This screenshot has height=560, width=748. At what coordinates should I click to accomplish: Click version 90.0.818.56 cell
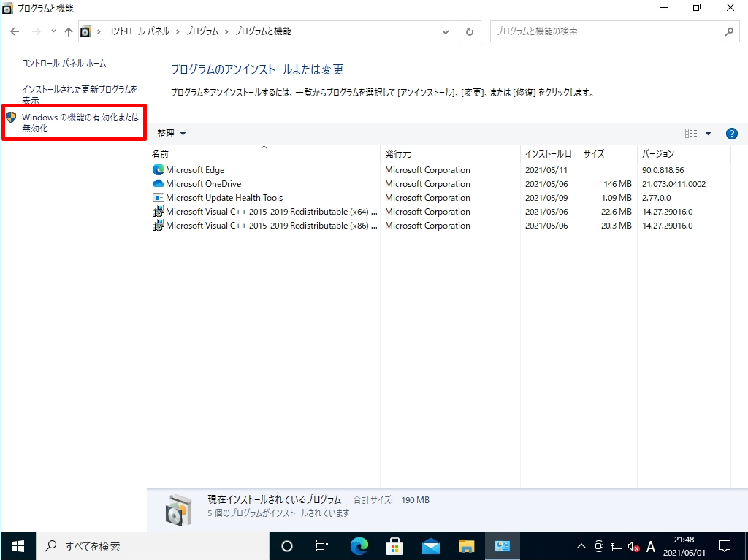pyautogui.click(x=663, y=170)
